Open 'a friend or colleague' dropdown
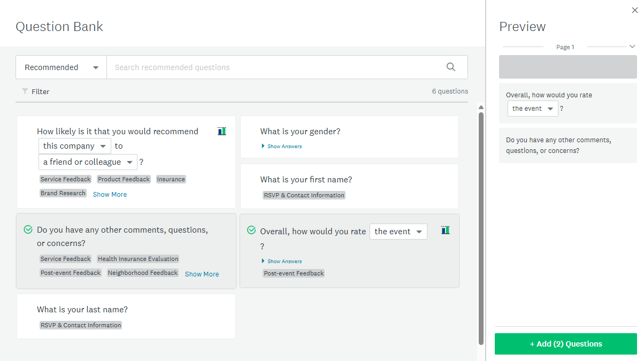The height and width of the screenshot is (361, 644). [x=88, y=162]
